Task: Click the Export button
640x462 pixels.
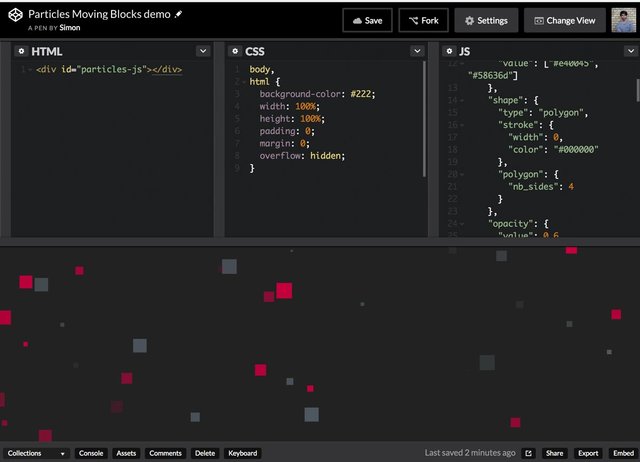Action: (588, 453)
